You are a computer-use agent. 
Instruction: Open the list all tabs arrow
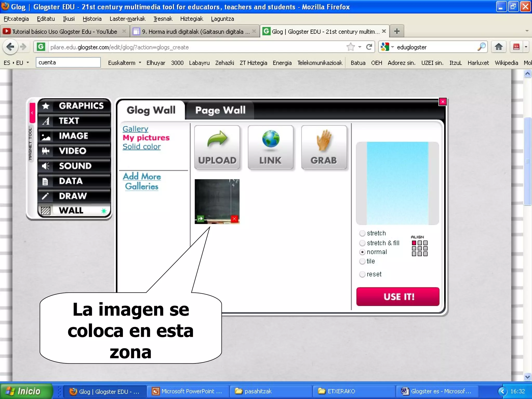527,31
